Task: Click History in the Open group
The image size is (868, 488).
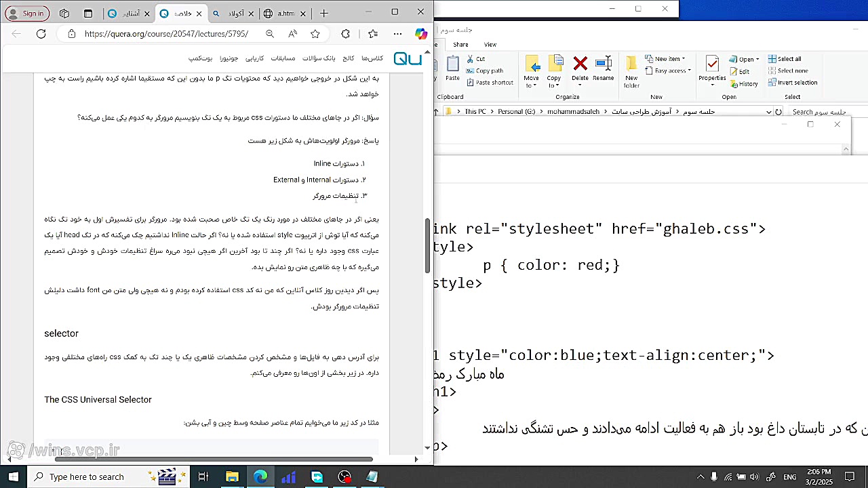Action: pyautogui.click(x=744, y=83)
